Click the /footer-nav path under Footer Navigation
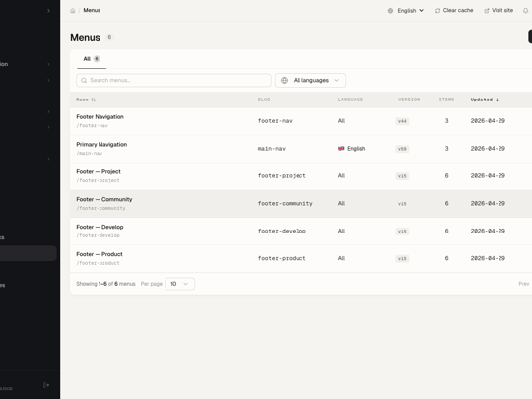The height and width of the screenshot is (399, 532). point(92,126)
